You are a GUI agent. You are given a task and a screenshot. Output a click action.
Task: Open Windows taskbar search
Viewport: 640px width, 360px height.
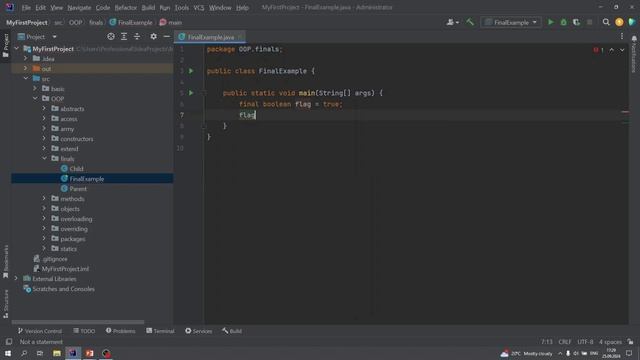(x=24, y=353)
